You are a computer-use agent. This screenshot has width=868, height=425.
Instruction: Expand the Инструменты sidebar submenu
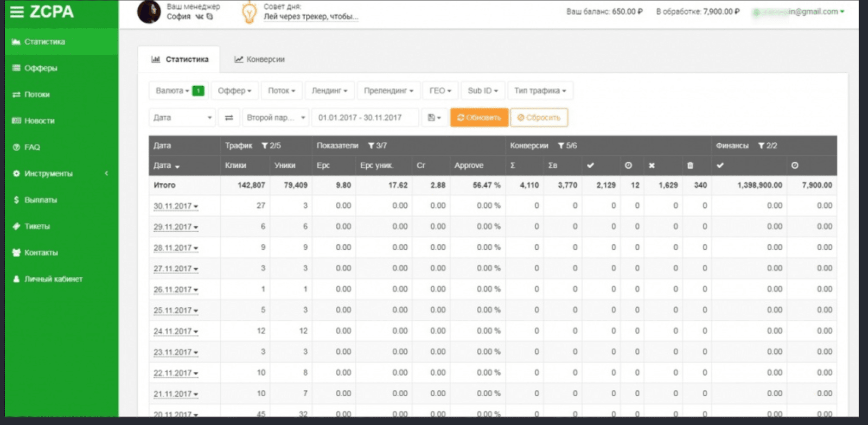point(61,174)
